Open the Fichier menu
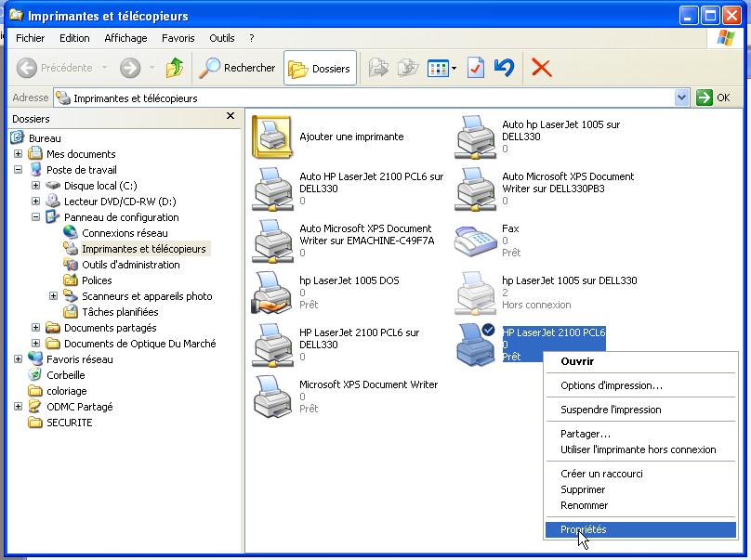Viewport: 751px width, 560px height. [30, 38]
